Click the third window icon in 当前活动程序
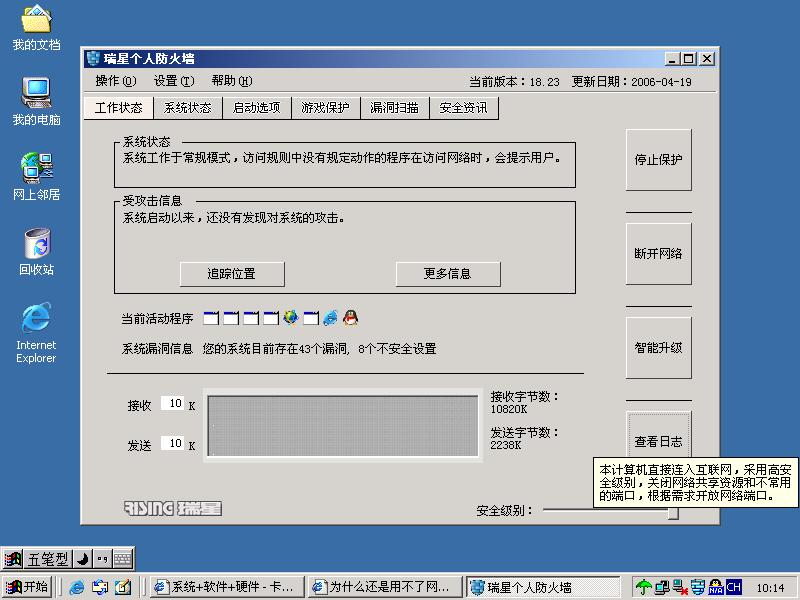This screenshot has height=600, width=800. coord(251,318)
